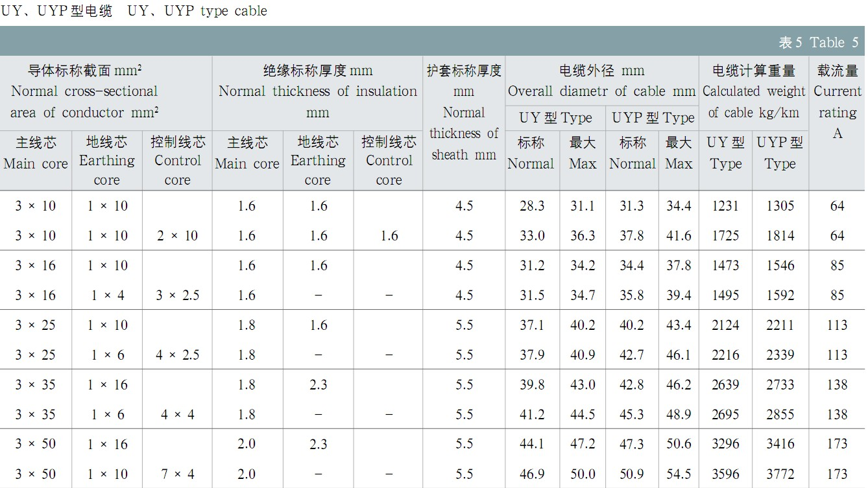Click the '1 × 4' earthing core cell

pyautogui.click(x=107, y=296)
